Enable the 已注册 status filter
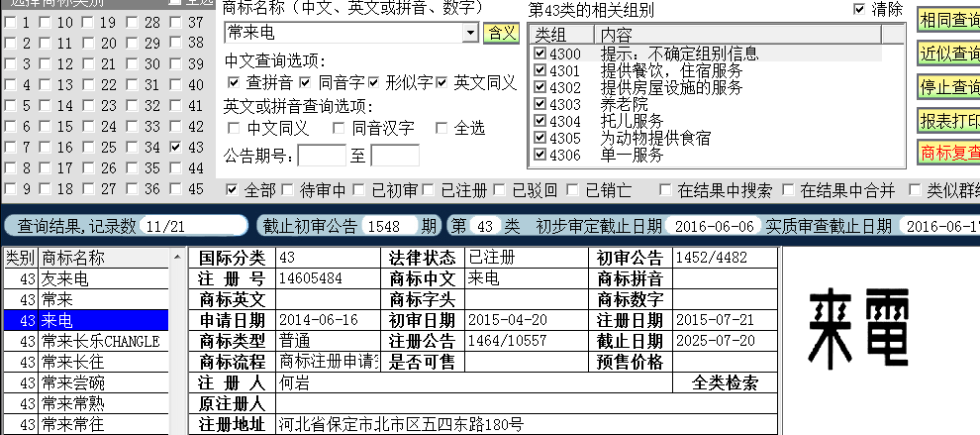 coord(428,189)
